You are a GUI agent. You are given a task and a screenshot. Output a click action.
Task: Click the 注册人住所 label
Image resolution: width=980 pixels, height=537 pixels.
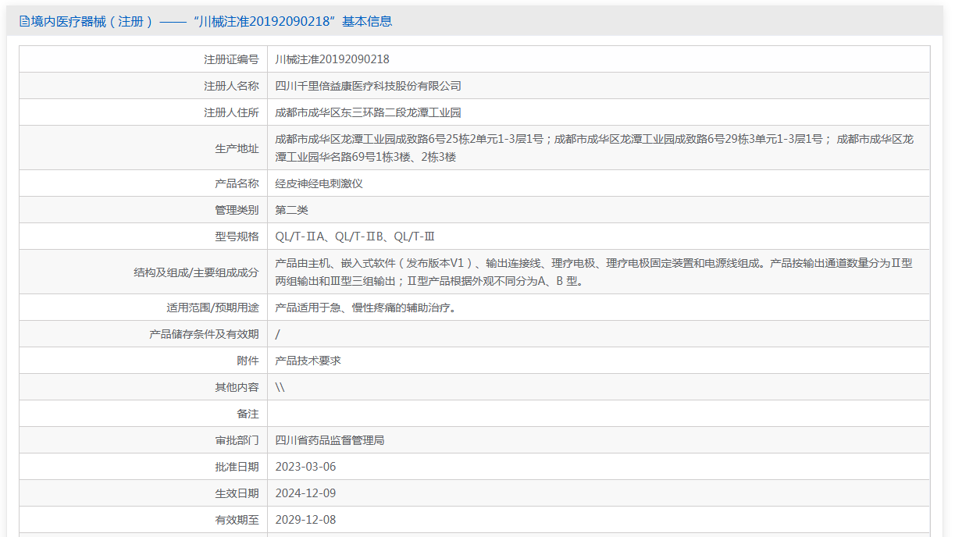231,112
